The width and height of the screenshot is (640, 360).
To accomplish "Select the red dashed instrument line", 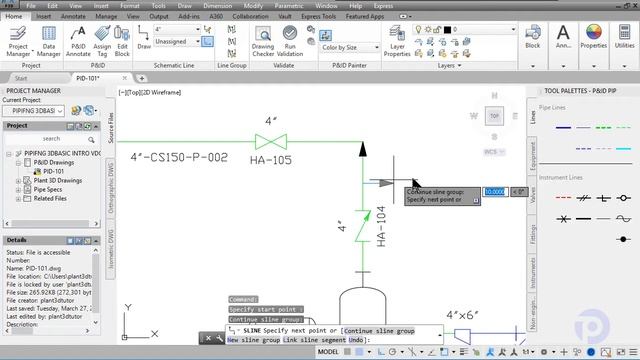I will pos(563,198).
